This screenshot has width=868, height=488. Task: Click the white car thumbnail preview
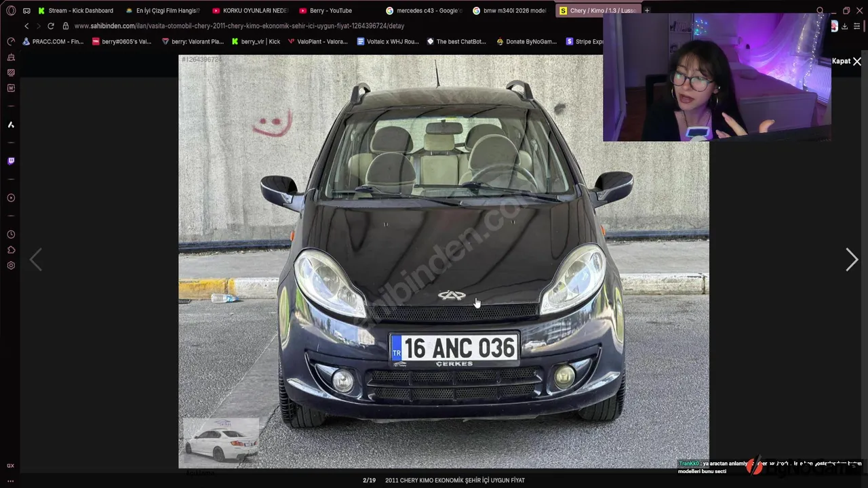point(221,441)
